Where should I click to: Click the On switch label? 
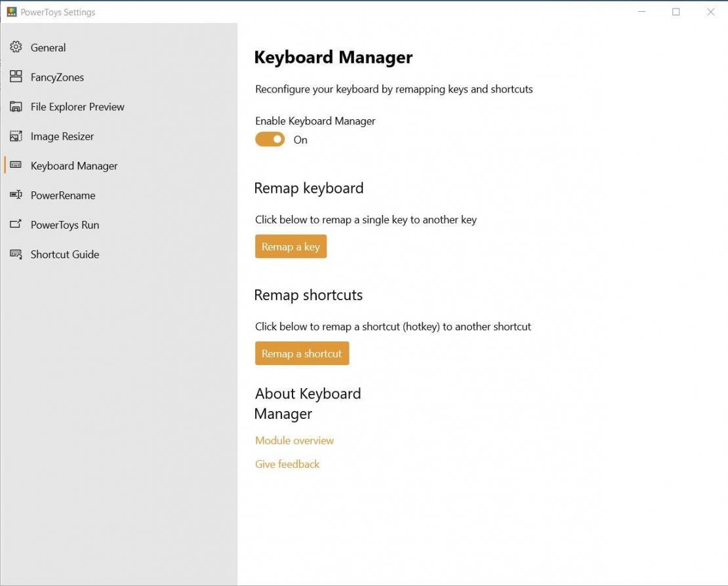300,140
